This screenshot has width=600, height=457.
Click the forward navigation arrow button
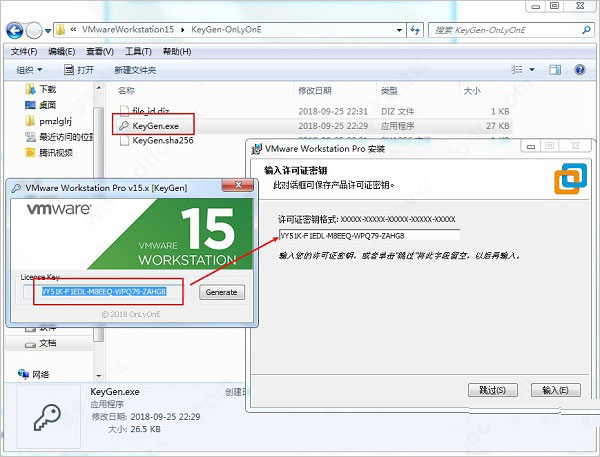pyautogui.click(x=34, y=30)
